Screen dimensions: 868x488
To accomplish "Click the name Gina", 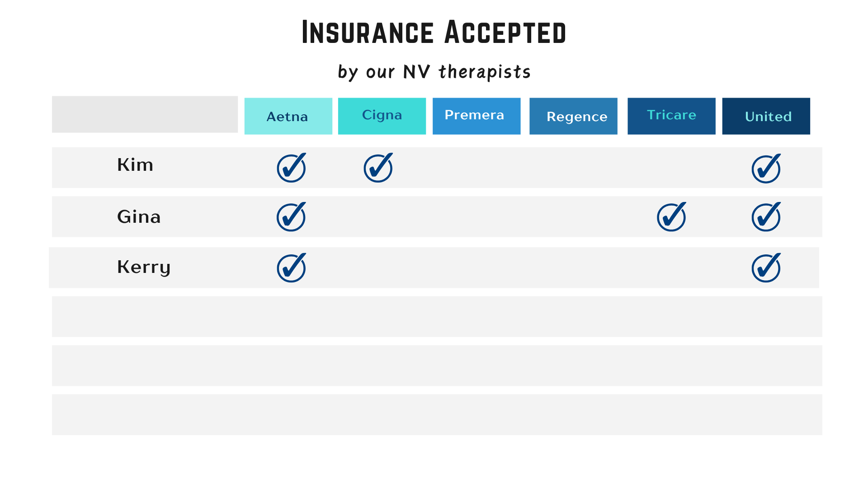I will point(139,217).
